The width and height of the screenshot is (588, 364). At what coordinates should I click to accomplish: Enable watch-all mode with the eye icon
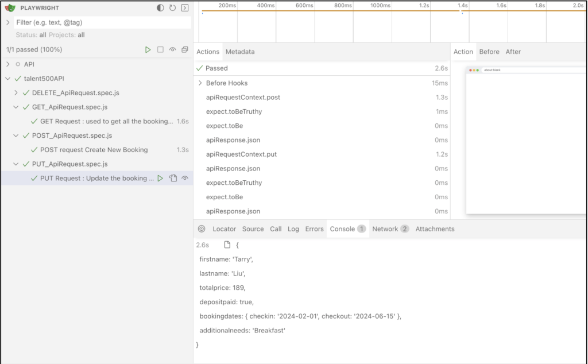click(173, 49)
